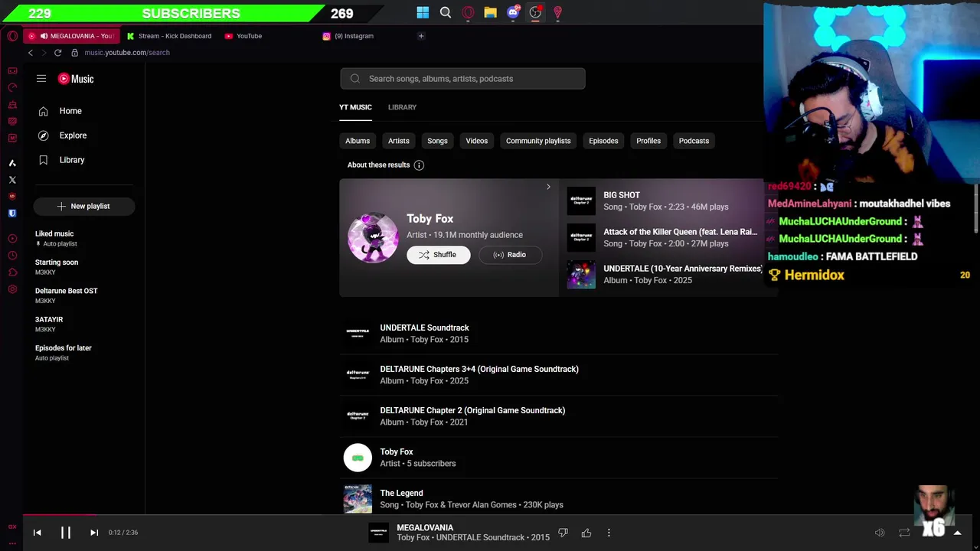Screen dimensions: 980x551
Task: Filter results by Podcasts
Action: point(694,141)
